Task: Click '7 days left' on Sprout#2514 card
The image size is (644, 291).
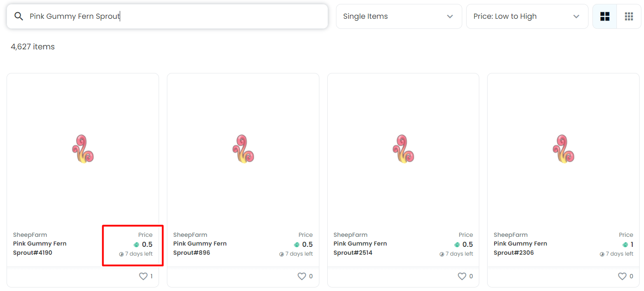Action: [x=460, y=254]
